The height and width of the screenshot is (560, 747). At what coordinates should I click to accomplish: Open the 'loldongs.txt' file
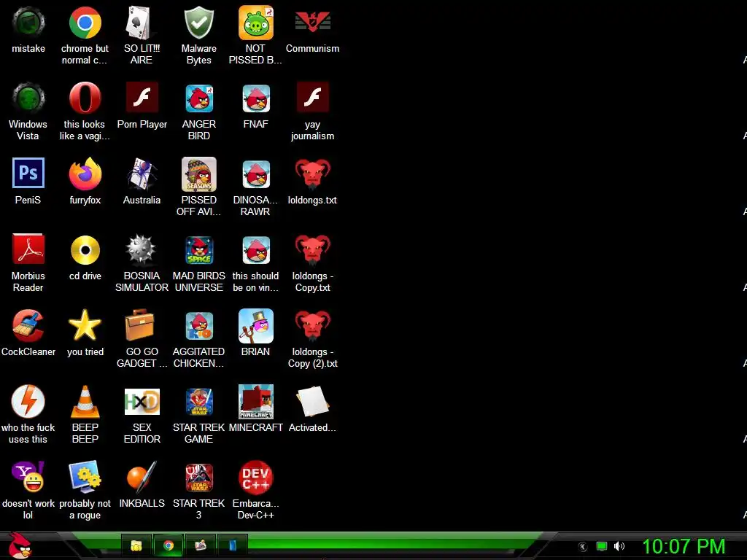click(312, 174)
